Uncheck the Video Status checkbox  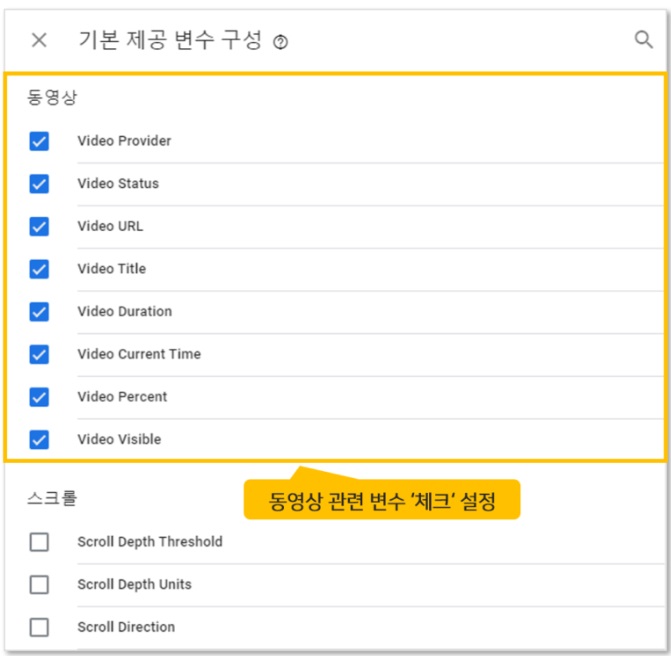39,184
